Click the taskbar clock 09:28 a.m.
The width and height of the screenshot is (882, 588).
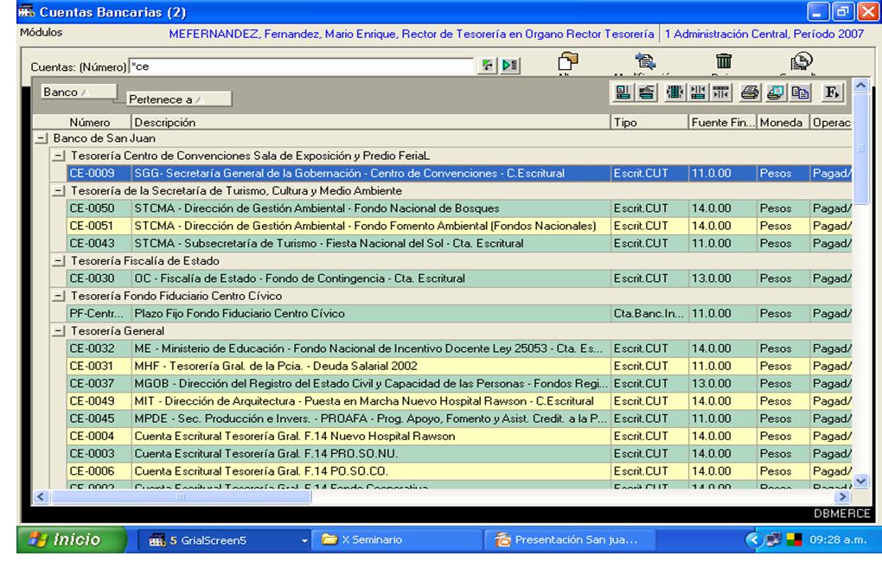coord(838,540)
